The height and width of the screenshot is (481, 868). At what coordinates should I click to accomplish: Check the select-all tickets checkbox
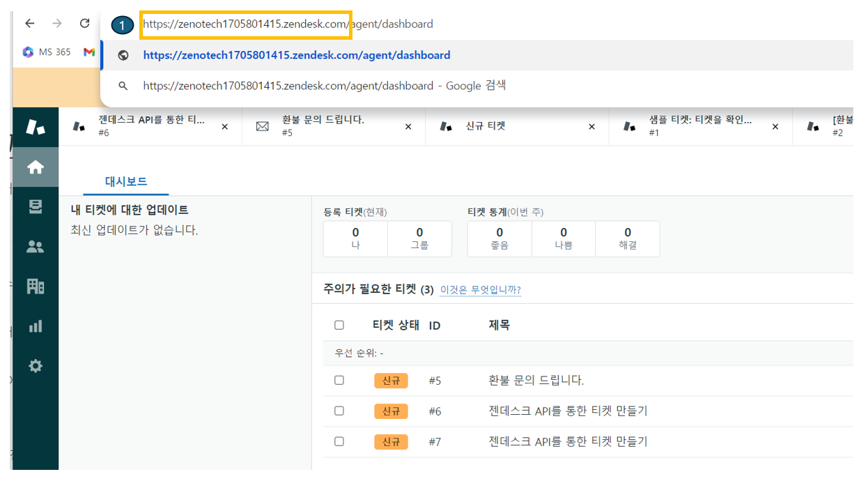339,324
